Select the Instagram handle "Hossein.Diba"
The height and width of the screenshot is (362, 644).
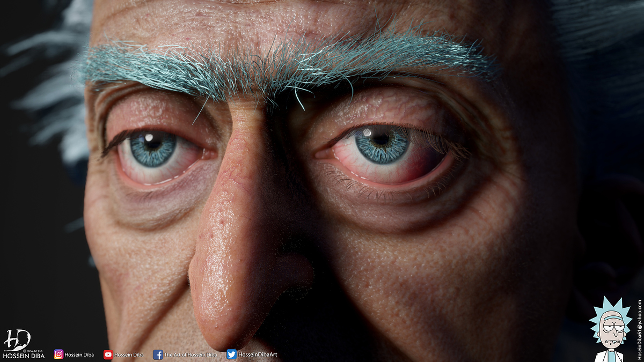click(80, 355)
